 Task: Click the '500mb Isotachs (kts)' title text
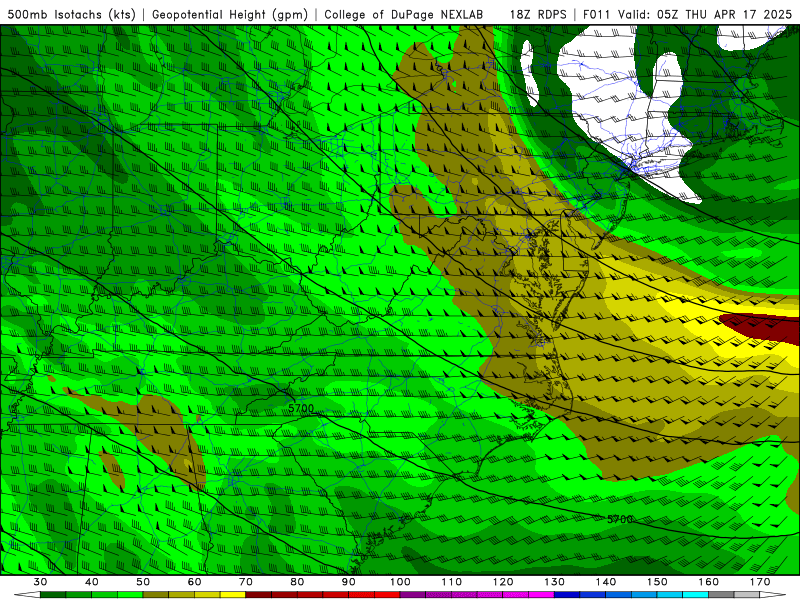72,14
